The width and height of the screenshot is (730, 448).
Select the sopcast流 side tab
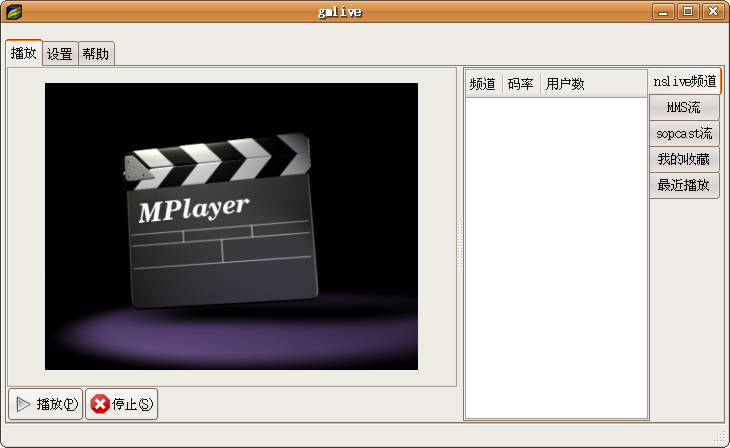point(684,134)
